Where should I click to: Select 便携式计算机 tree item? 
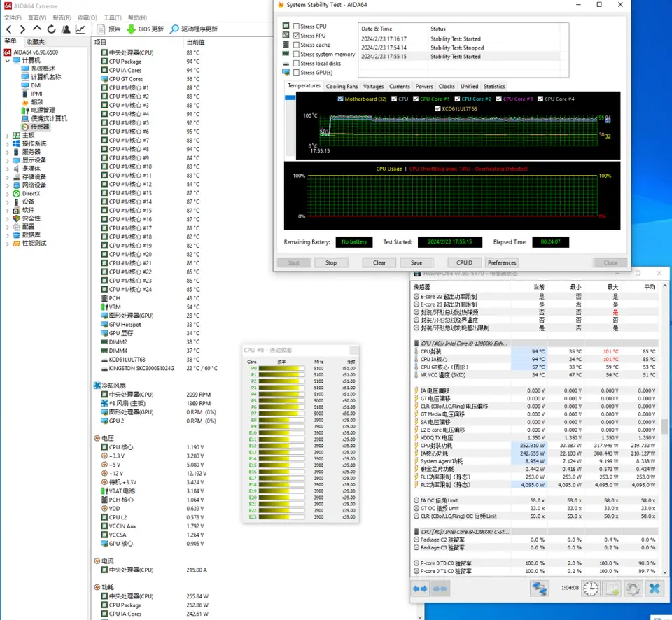tap(49, 119)
